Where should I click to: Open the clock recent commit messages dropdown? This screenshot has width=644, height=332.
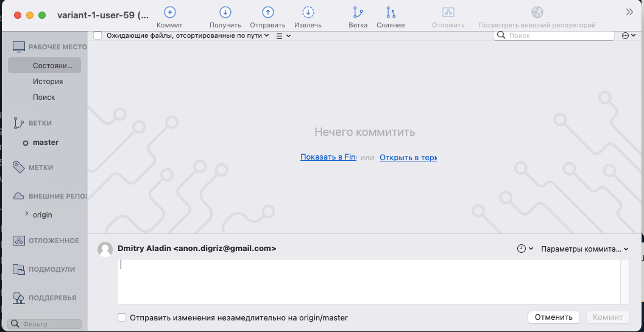(525, 249)
